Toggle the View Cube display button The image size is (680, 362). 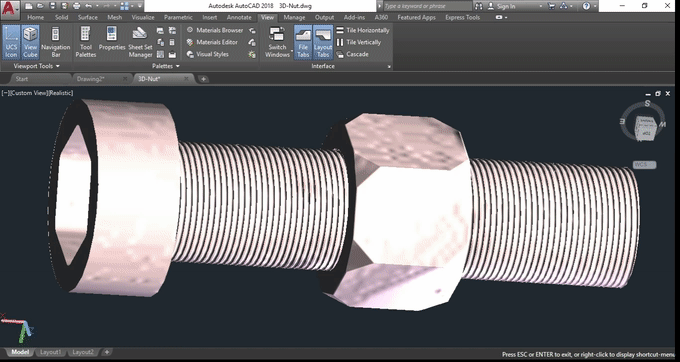(30, 42)
